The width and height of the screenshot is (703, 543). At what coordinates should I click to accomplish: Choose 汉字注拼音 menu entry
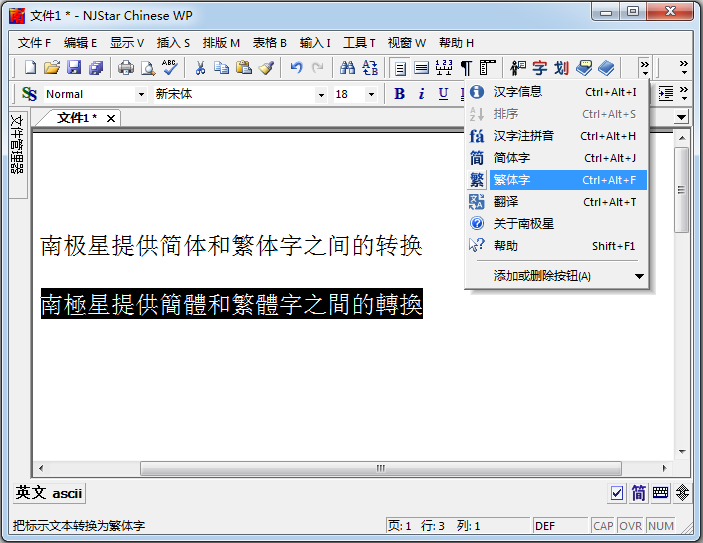click(557, 136)
